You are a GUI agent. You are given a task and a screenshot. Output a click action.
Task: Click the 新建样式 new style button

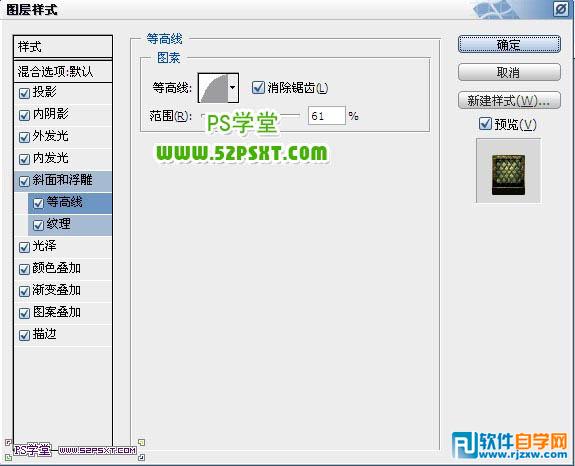point(509,100)
